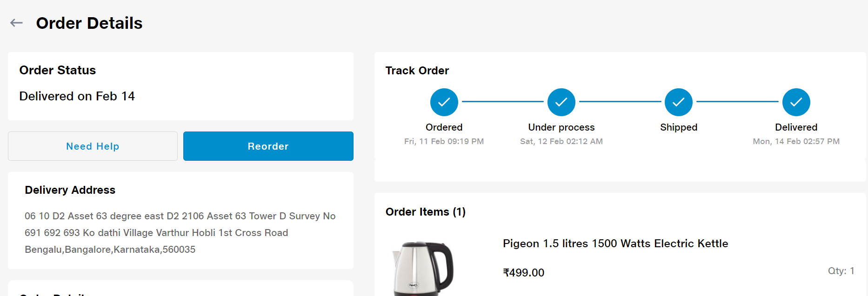Click the Track Order heading
868x296 pixels.
click(x=417, y=71)
